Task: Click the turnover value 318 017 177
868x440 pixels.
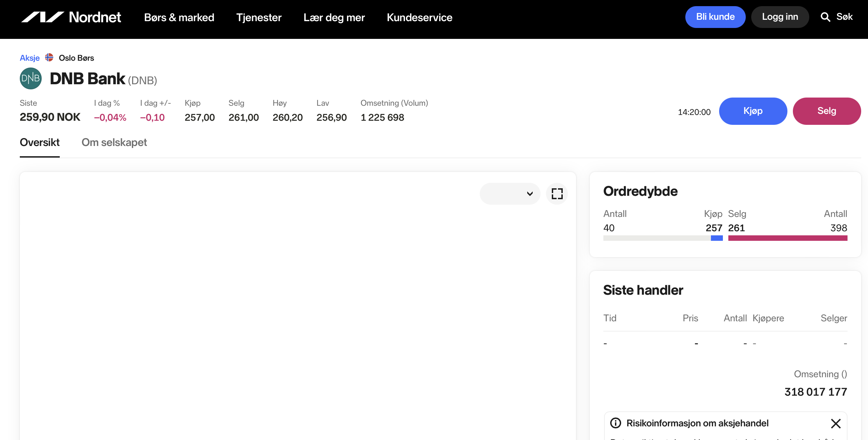Action: tap(816, 392)
